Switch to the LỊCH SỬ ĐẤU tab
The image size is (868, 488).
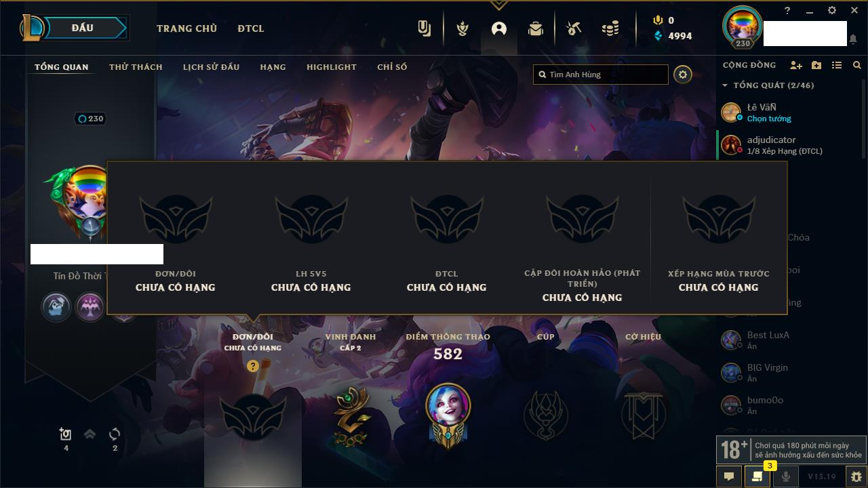click(211, 67)
